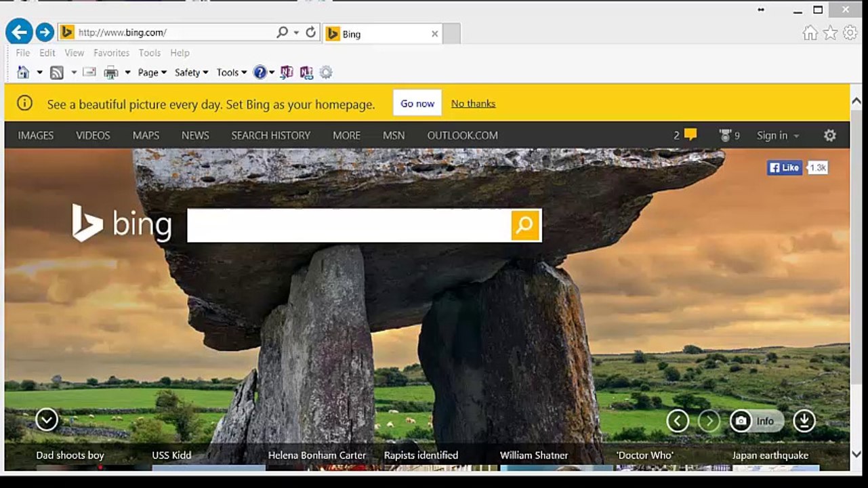868x488 pixels.
Task: Open the Help menu
Action: 180,53
